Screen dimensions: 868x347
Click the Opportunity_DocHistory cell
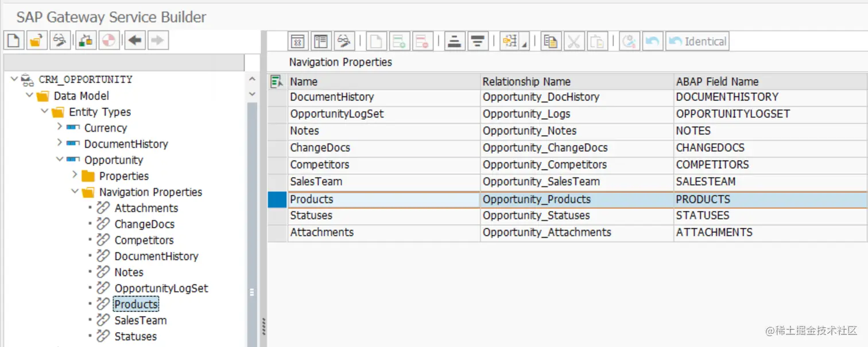(x=577, y=97)
